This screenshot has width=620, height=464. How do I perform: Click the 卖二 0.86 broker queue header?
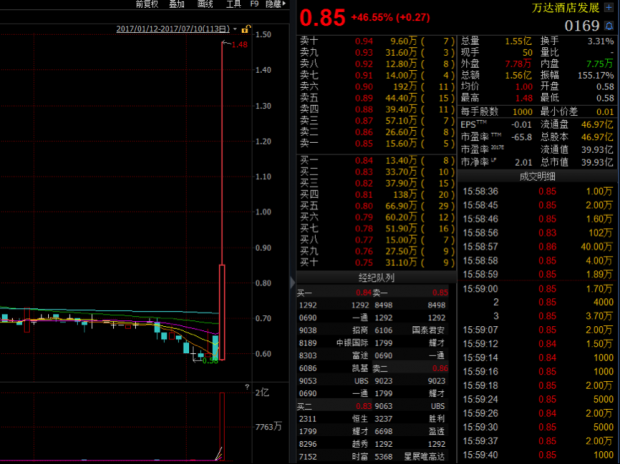point(410,369)
